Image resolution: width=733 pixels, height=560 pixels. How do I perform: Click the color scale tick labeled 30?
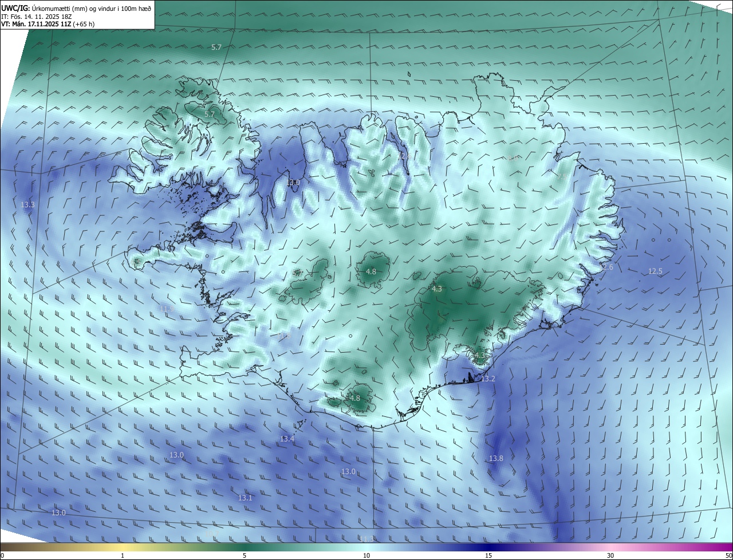610,555
